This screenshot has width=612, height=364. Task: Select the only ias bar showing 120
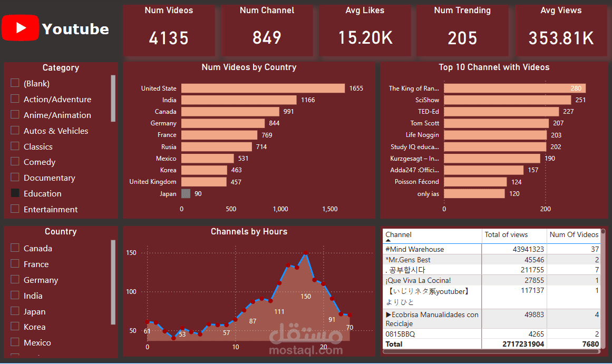[474, 193]
